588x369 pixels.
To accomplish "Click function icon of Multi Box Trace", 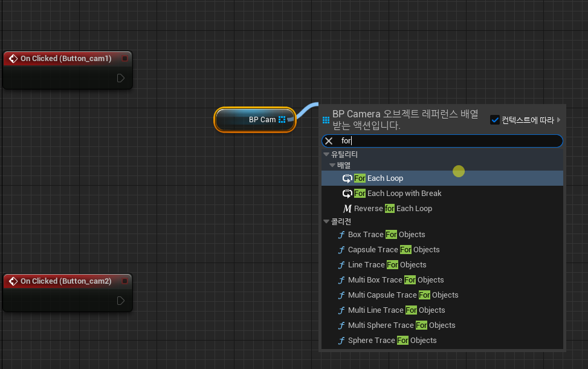I will (x=341, y=280).
